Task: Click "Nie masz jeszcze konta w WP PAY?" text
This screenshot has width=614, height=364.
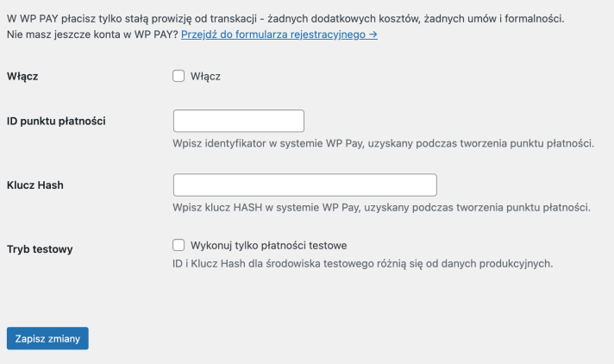Action: [x=91, y=35]
